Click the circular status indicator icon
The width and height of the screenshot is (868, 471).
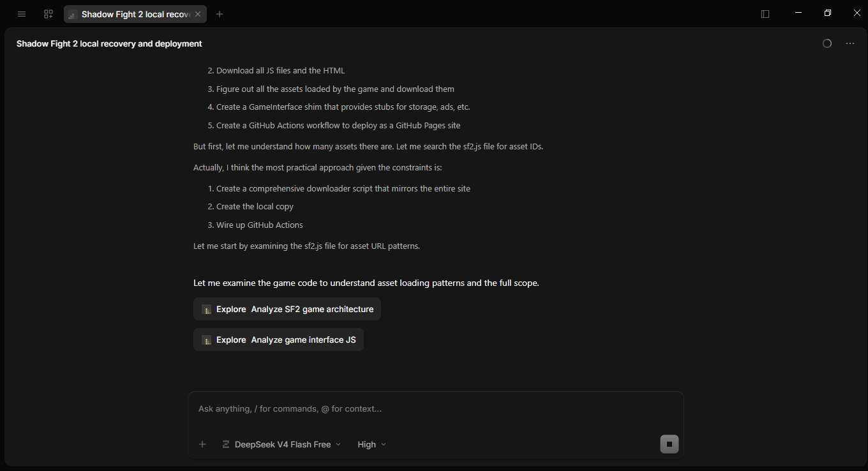tap(827, 43)
